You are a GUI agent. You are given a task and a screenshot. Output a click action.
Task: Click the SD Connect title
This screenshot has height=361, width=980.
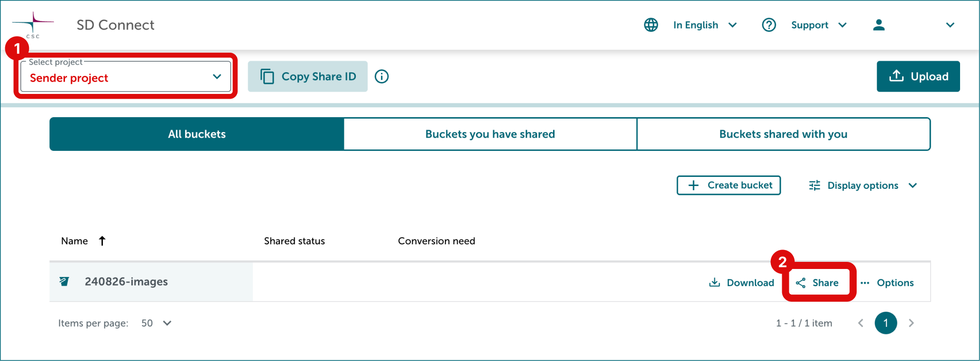point(115,25)
